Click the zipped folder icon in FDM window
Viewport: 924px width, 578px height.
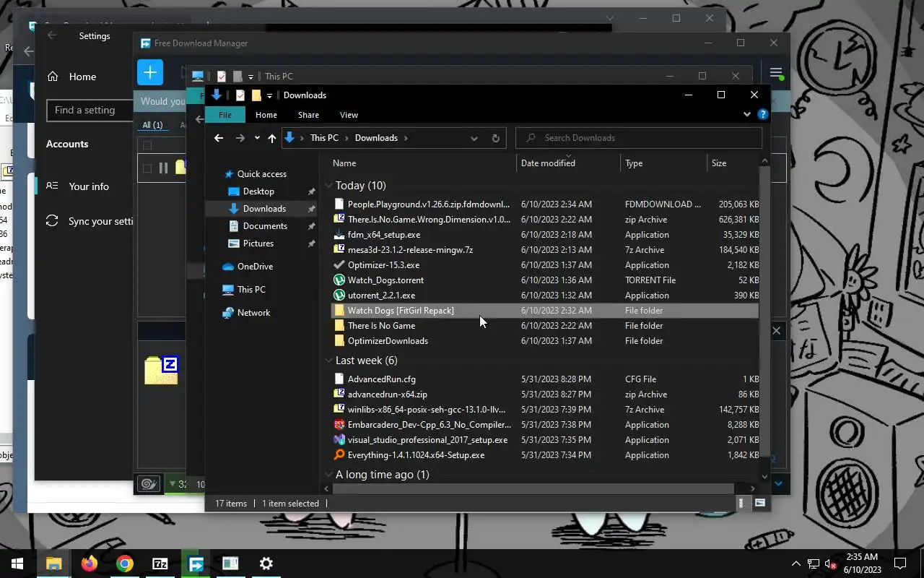tap(162, 370)
